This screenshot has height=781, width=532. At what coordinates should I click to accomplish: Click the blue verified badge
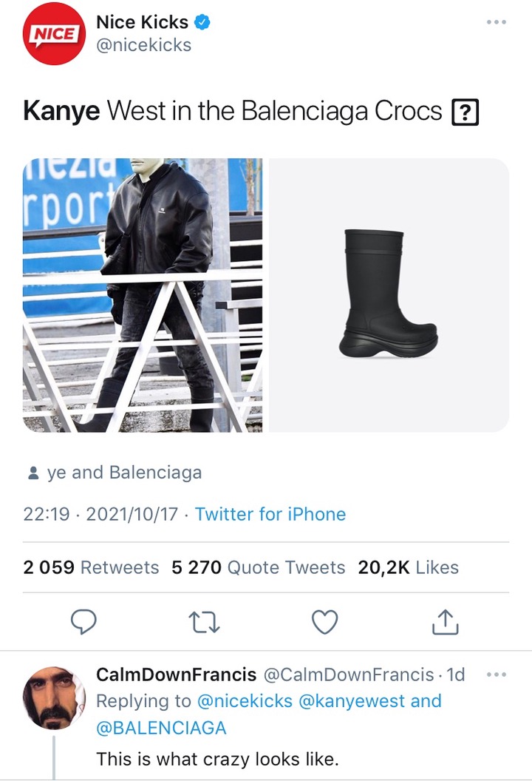coord(202,22)
